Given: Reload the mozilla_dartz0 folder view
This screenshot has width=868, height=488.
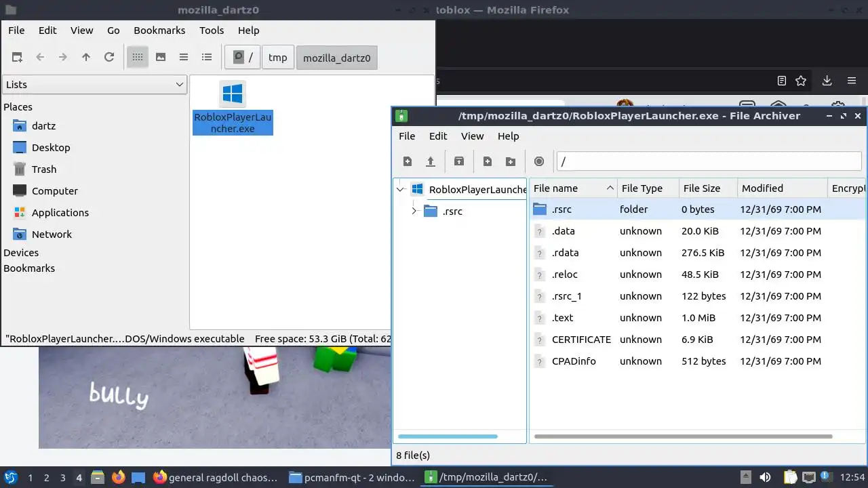Looking at the screenshot, I should pyautogui.click(x=109, y=58).
